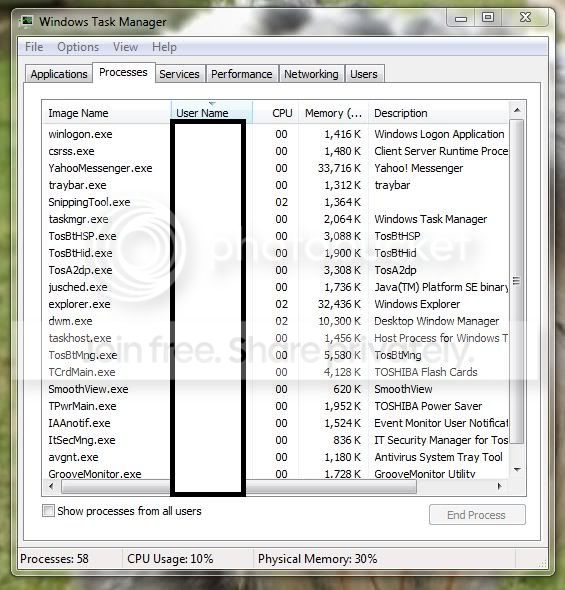Click the End Process button
This screenshot has height=590, width=565.
tap(477, 515)
